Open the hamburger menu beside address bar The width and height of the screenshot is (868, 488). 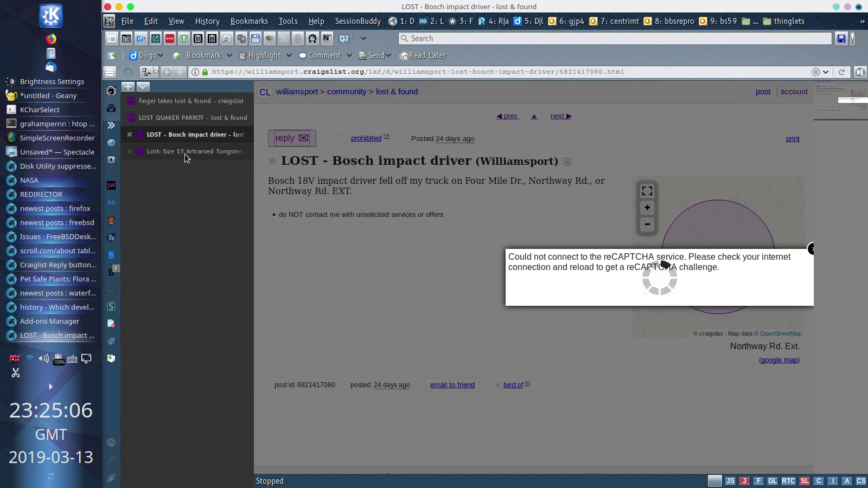pyautogui.click(x=110, y=72)
